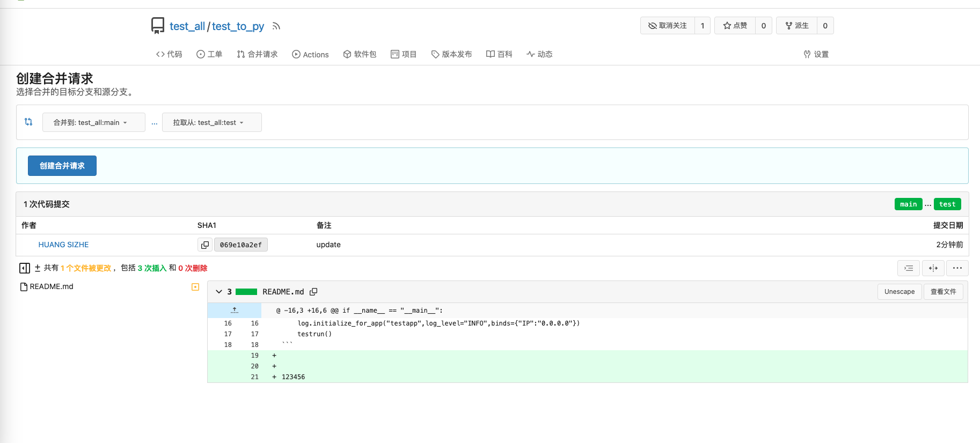This screenshot has height=443, width=980.
Task: Open the test_to_py repository link
Action: 238,26
